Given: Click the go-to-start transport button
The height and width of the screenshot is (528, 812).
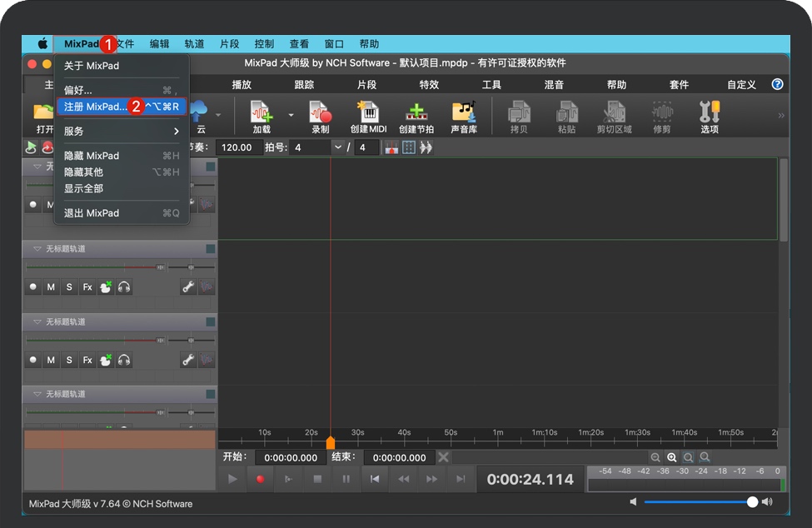Looking at the screenshot, I should (x=375, y=480).
